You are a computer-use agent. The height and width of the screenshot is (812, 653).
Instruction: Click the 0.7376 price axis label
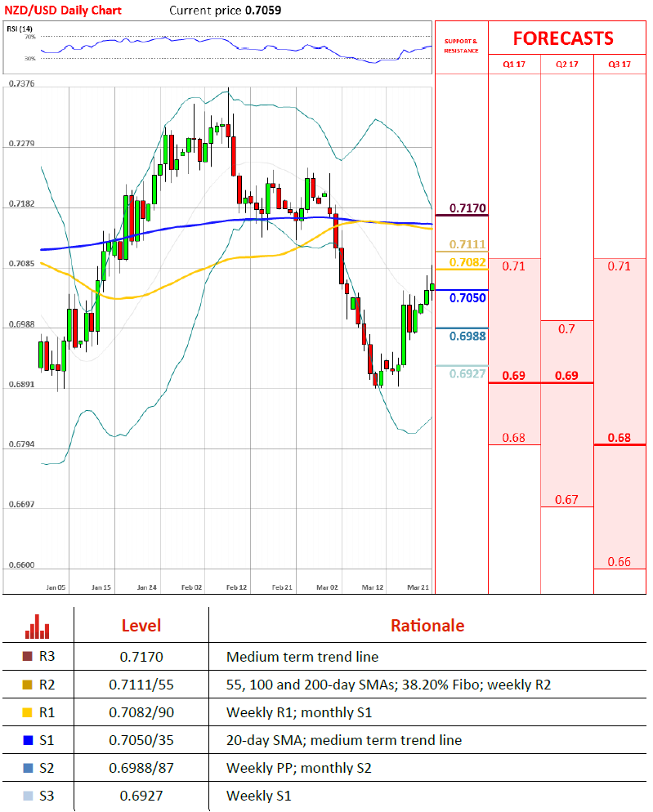22,83
